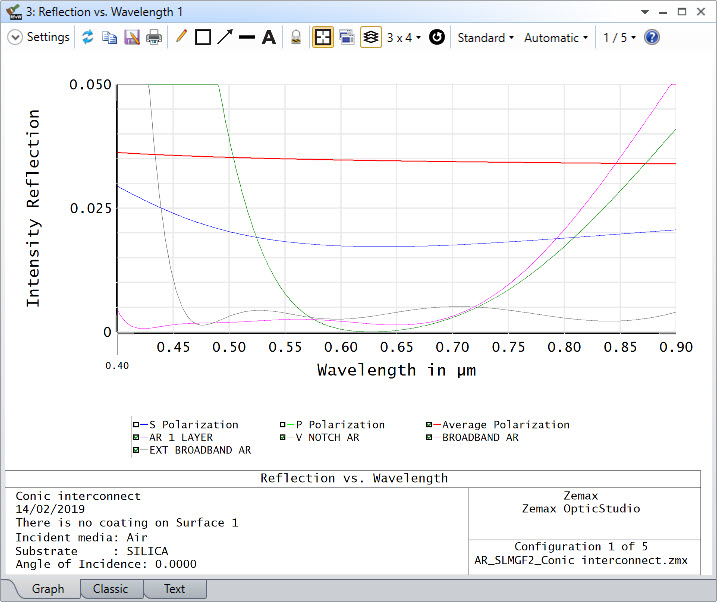This screenshot has width=717, height=602.
Task: Open the Automatic dropdown
Action: pos(556,37)
